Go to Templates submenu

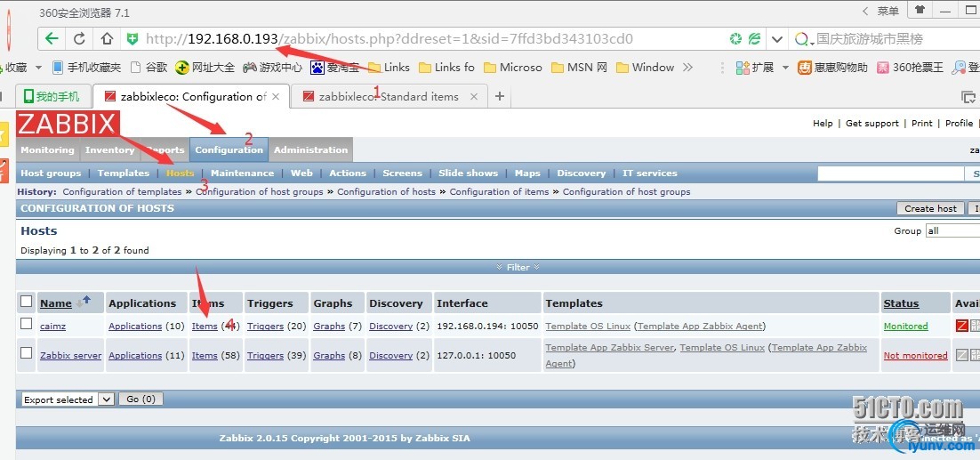click(123, 174)
